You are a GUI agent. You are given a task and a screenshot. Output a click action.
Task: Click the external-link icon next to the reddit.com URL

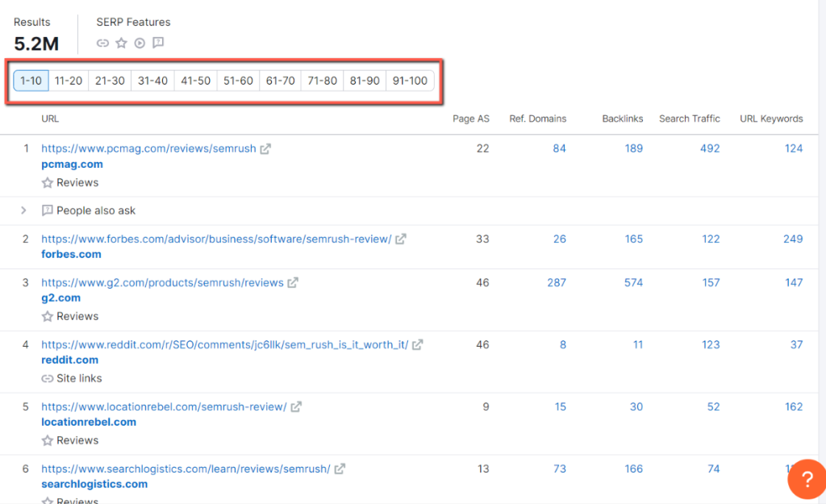(x=417, y=344)
